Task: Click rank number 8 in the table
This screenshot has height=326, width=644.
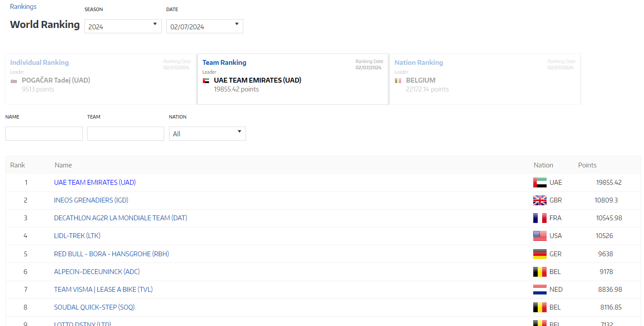Action: 26,307
